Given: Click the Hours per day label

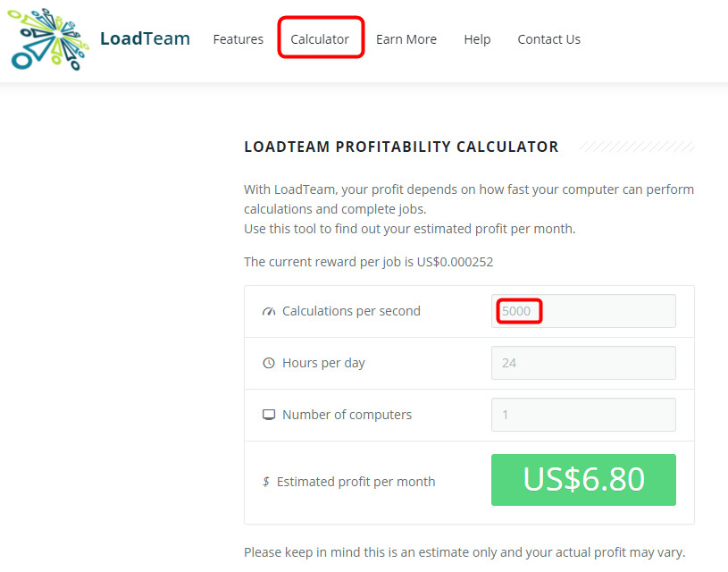Looking at the screenshot, I should click(x=323, y=363).
